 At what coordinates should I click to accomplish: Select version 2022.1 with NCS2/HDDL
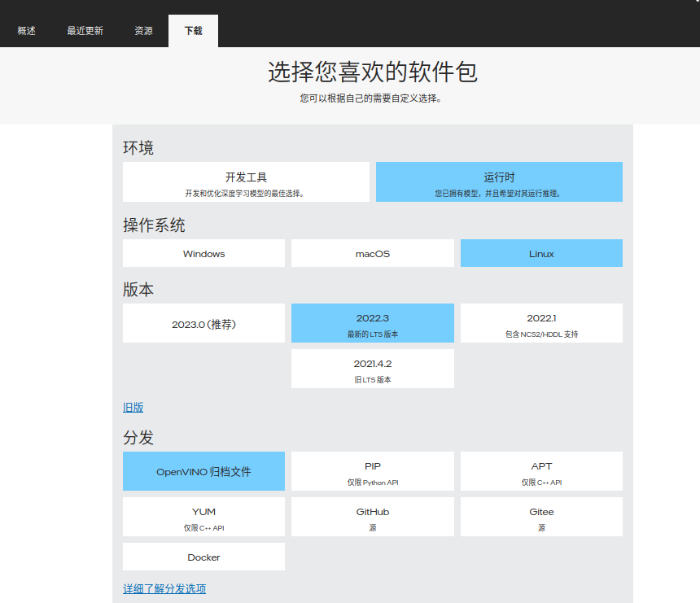[541, 323]
